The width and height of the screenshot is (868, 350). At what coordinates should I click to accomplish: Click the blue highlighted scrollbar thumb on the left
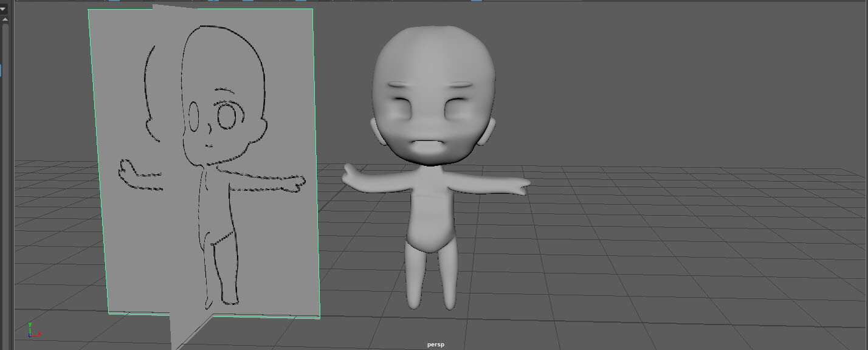(x=1, y=71)
